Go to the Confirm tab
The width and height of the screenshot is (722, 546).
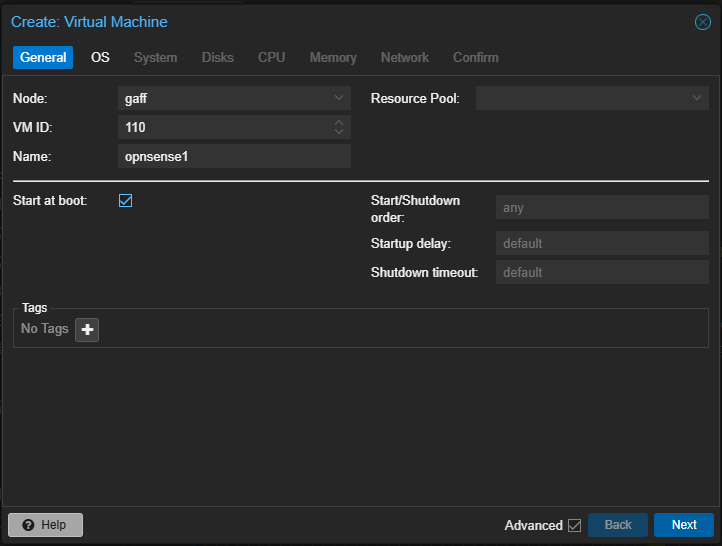[x=475, y=57]
